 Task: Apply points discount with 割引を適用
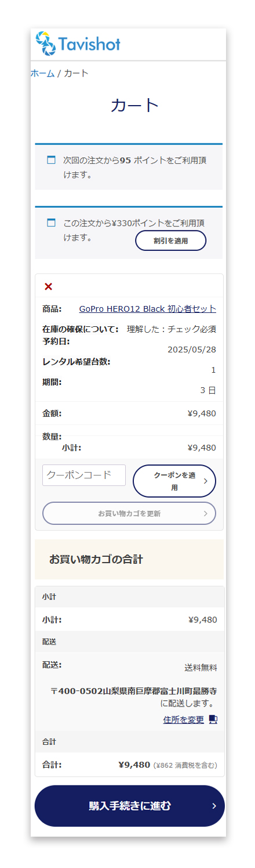171,240
